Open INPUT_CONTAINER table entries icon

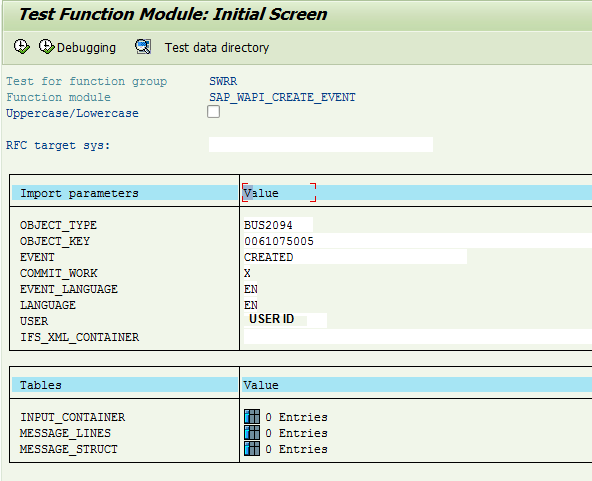pos(252,417)
